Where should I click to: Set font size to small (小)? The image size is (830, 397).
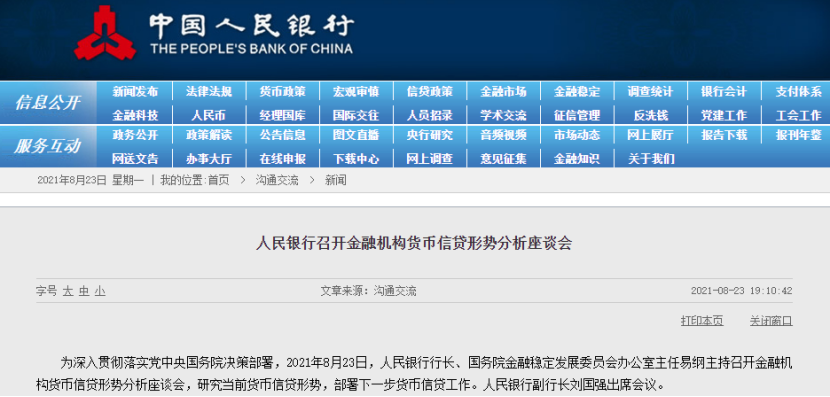click(100, 291)
